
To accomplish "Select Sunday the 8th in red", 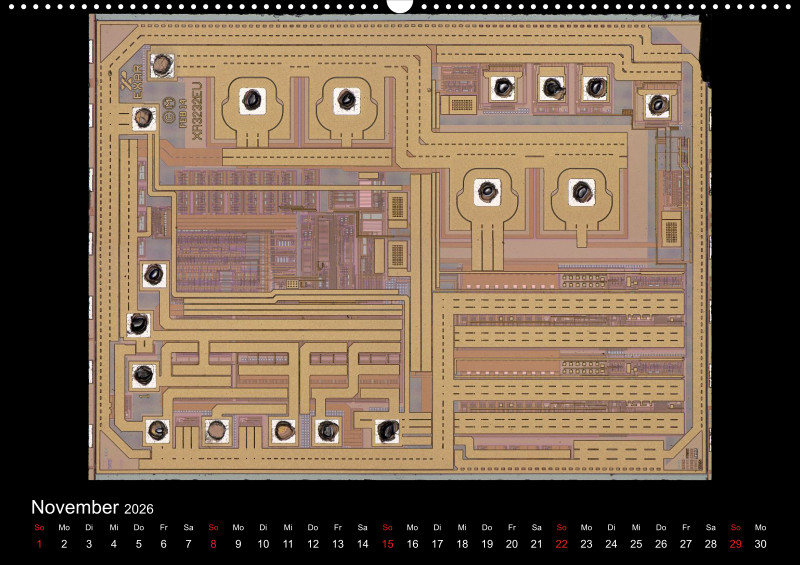I will point(213,544).
